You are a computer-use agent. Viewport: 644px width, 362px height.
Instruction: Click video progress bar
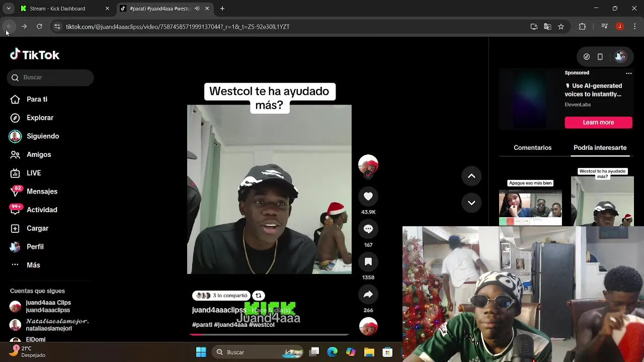269,334
